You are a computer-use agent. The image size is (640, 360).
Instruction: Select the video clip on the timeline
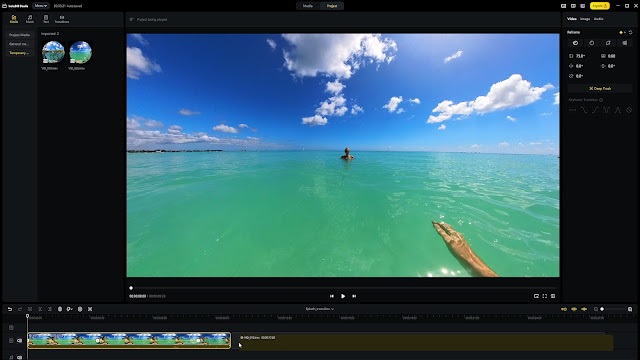(x=129, y=340)
